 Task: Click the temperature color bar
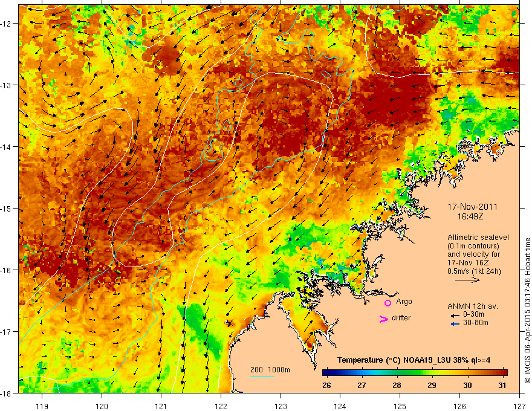coord(415,373)
